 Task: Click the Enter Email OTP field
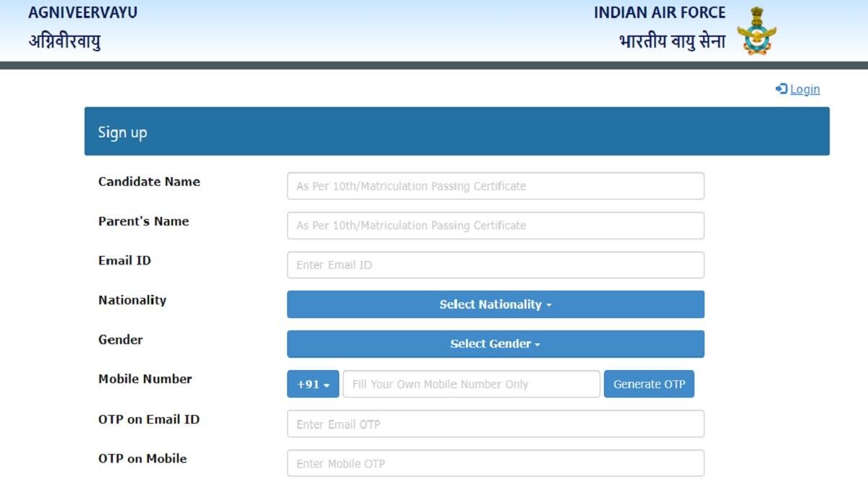tap(495, 424)
